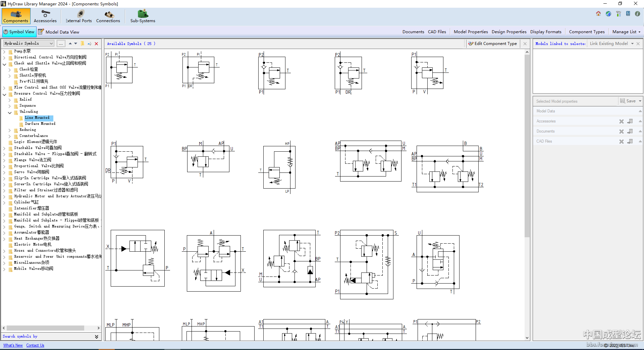Viewport: 644px width, 350px height.
Task: Expand the Relief tree node
Action: coord(10,100)
